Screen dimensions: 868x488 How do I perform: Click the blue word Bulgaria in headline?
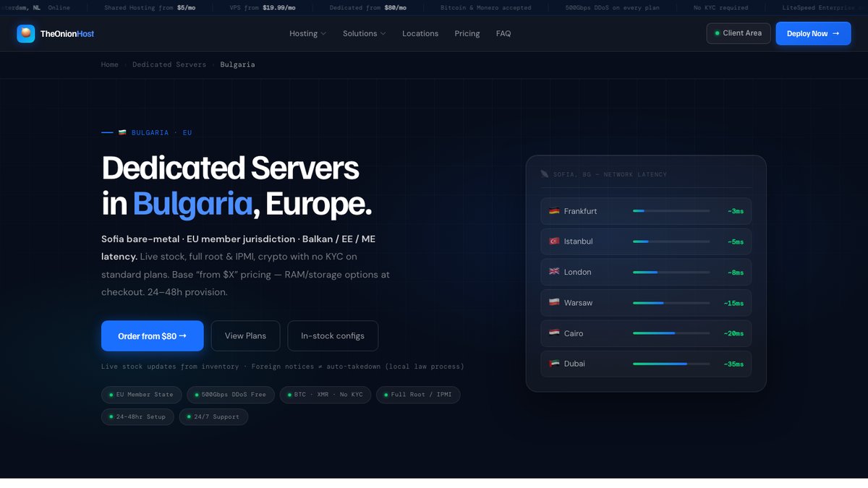pyautogui.click(x=192, y=205)
